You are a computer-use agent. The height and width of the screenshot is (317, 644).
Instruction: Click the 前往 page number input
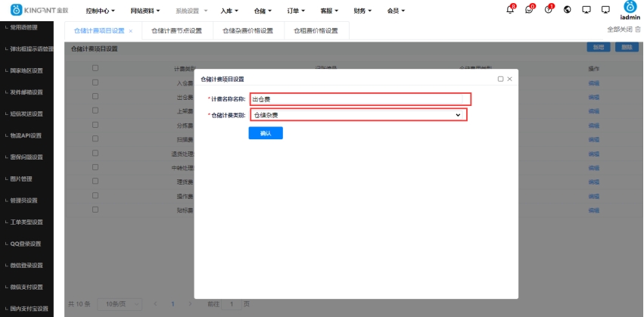232,304
